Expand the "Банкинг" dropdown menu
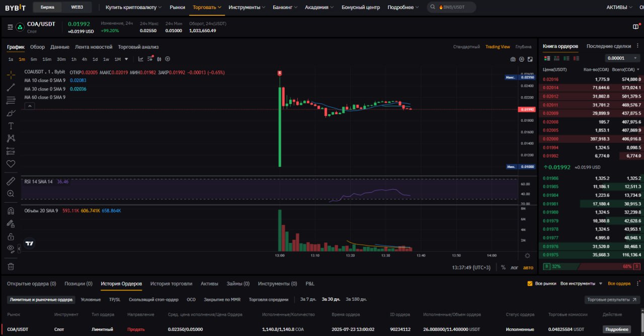 (x=285, y=8)
